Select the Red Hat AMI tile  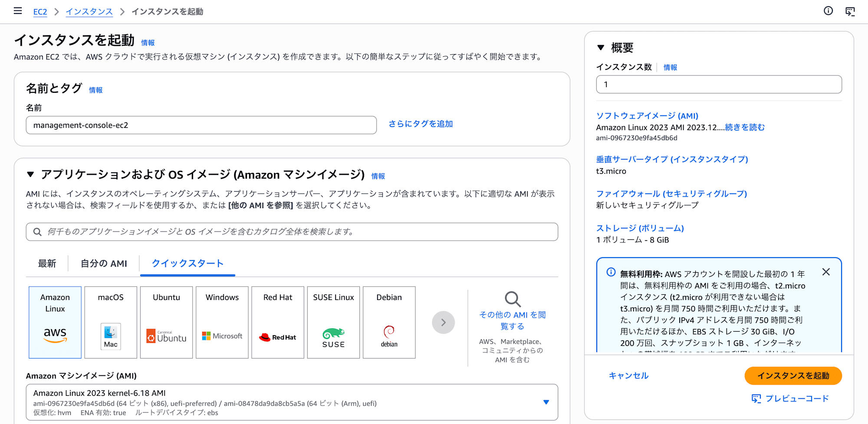[x=278, y=322]
